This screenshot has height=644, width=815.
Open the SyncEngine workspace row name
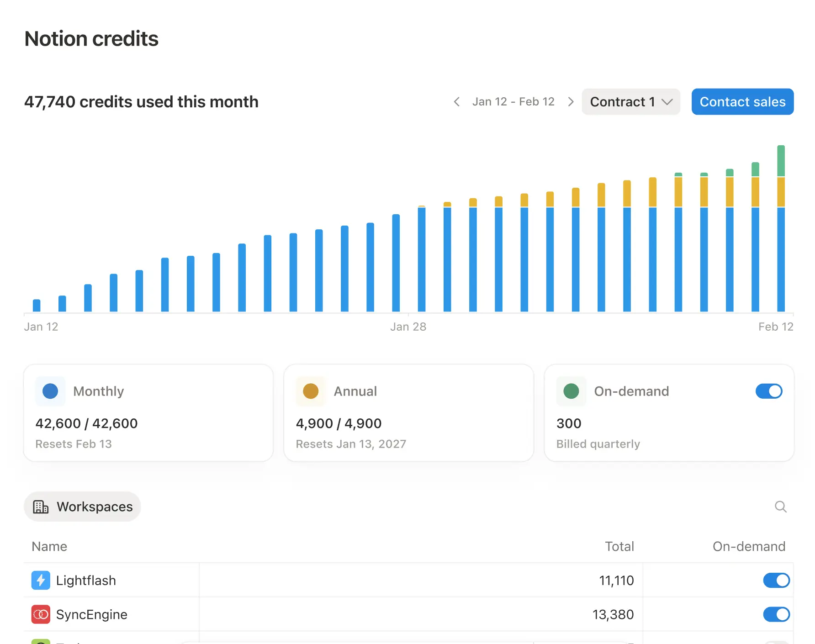(91, 614)
